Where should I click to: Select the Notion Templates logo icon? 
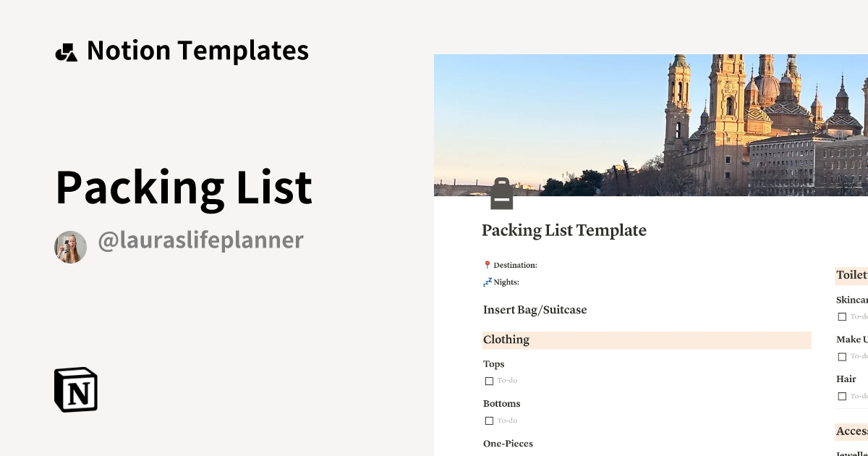[67, 50]
